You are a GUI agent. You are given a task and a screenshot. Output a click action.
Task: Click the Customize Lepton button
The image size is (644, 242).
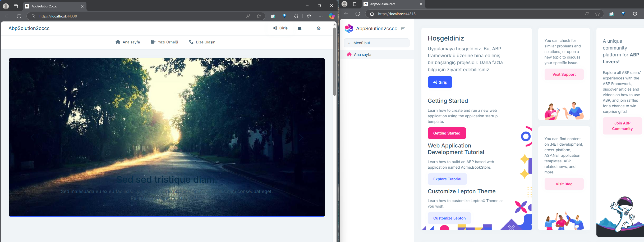click(x=449, y=218)
